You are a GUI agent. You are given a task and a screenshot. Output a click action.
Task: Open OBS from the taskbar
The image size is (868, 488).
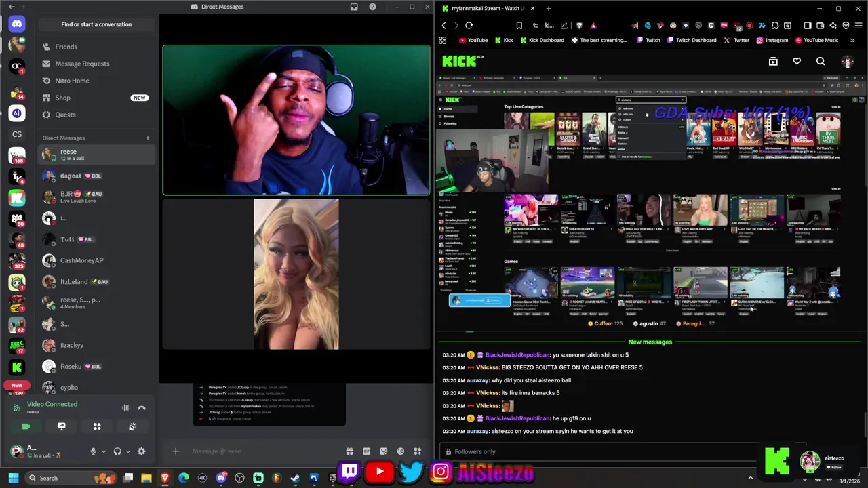(x=239, y=478)
